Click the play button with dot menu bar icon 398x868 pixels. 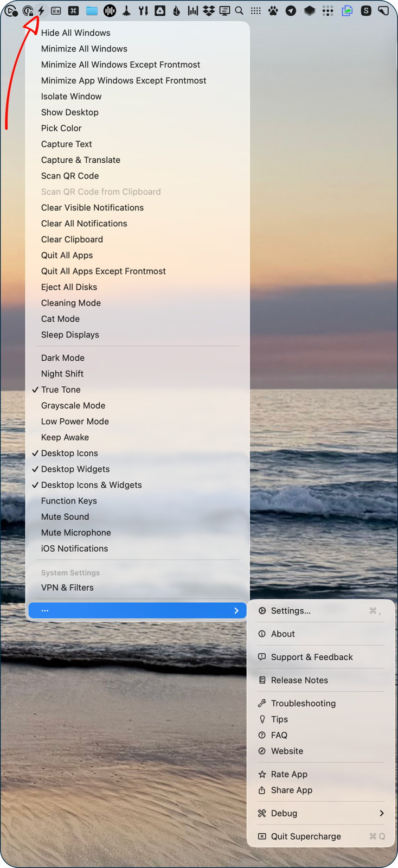(x=11, y=10)
